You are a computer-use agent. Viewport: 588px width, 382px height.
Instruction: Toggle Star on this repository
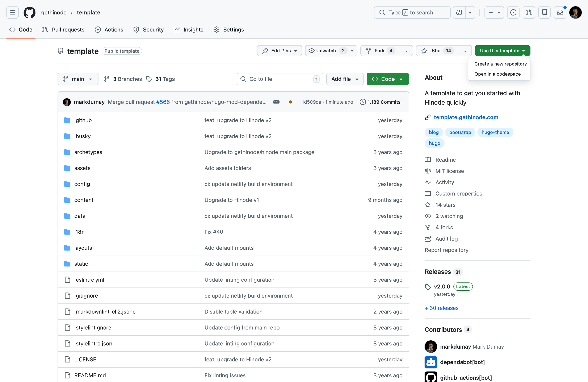[437, 51]
